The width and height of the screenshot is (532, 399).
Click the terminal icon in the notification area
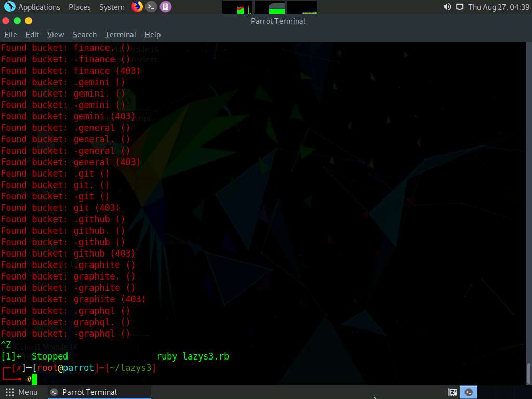468,392
